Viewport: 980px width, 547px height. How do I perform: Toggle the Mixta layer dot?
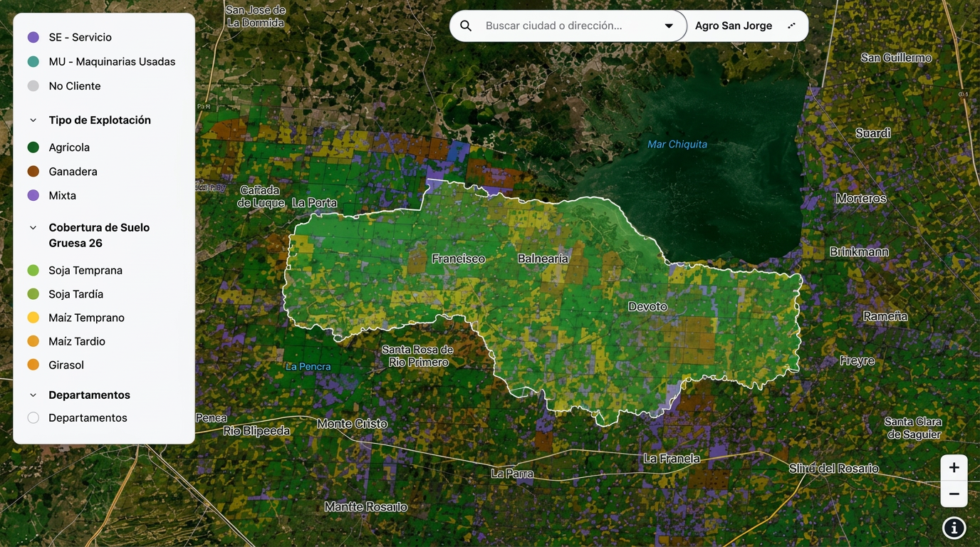33,195
